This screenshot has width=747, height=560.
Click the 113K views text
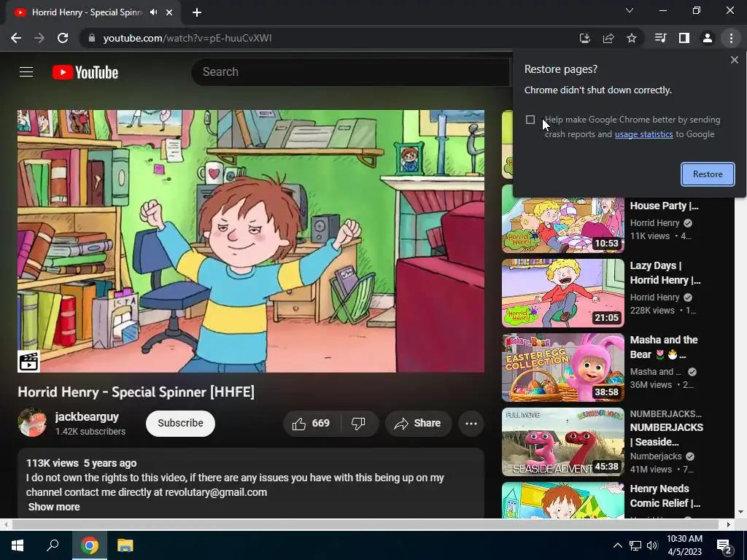coord(53,463)
